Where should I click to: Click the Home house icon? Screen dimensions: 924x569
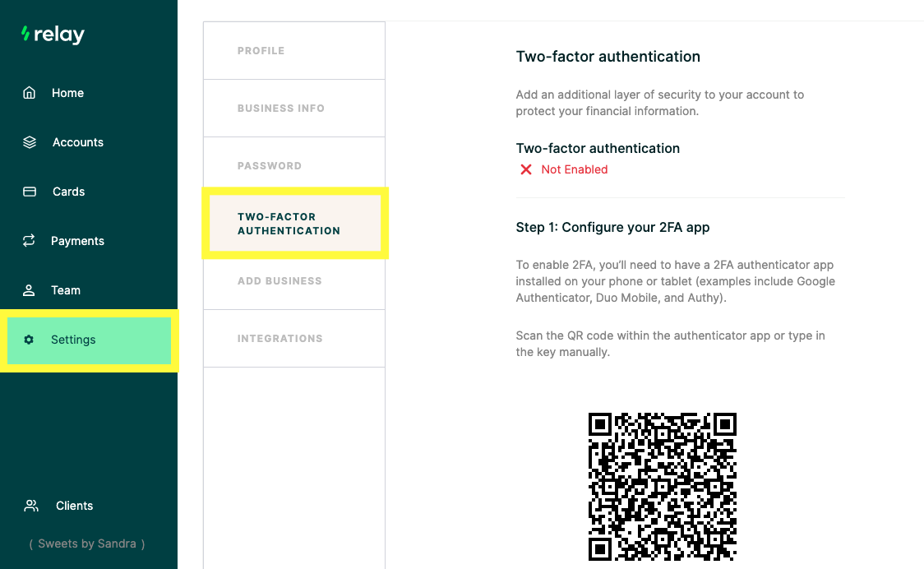point(29,93)
